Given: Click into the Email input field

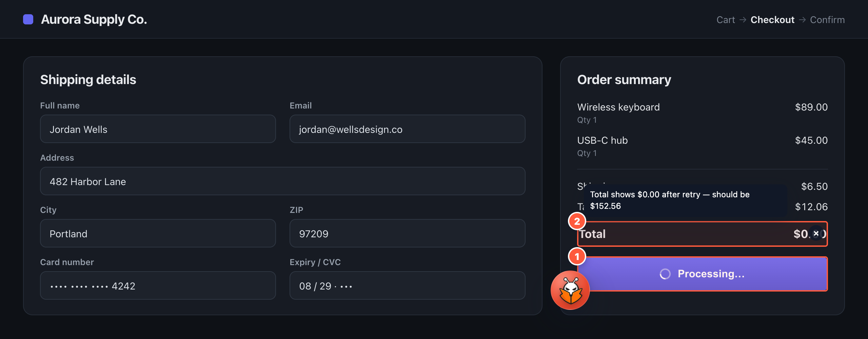Looking at the screenshot, I should point(408,129).
